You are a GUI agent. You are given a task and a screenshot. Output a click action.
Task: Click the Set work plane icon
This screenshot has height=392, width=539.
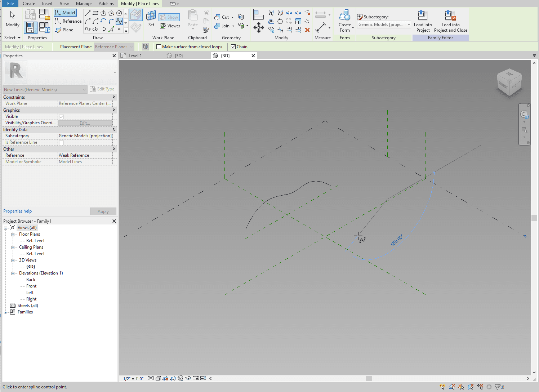[x=151, y=16]
